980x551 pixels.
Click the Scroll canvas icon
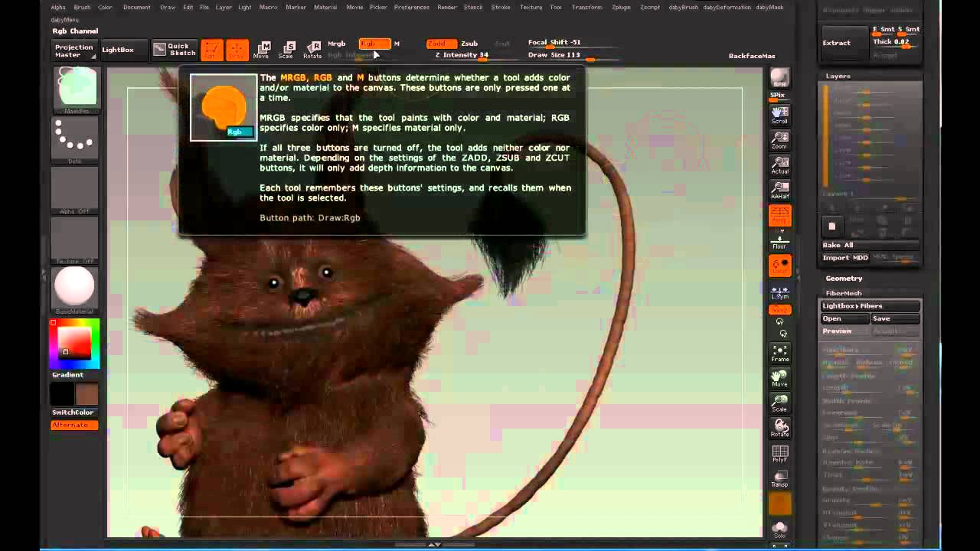pos(779,115)
